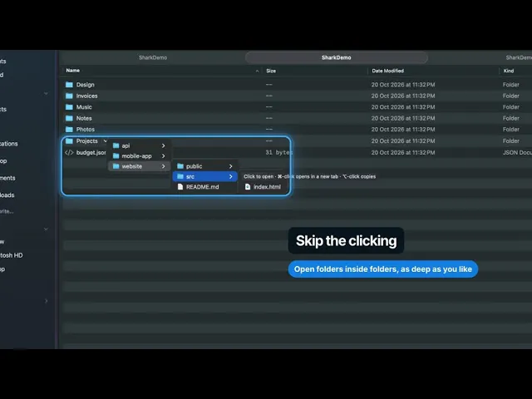The height and width of the screenshot is (399, 532).
Task: Select the Design row name text
Action: point(85,85)
